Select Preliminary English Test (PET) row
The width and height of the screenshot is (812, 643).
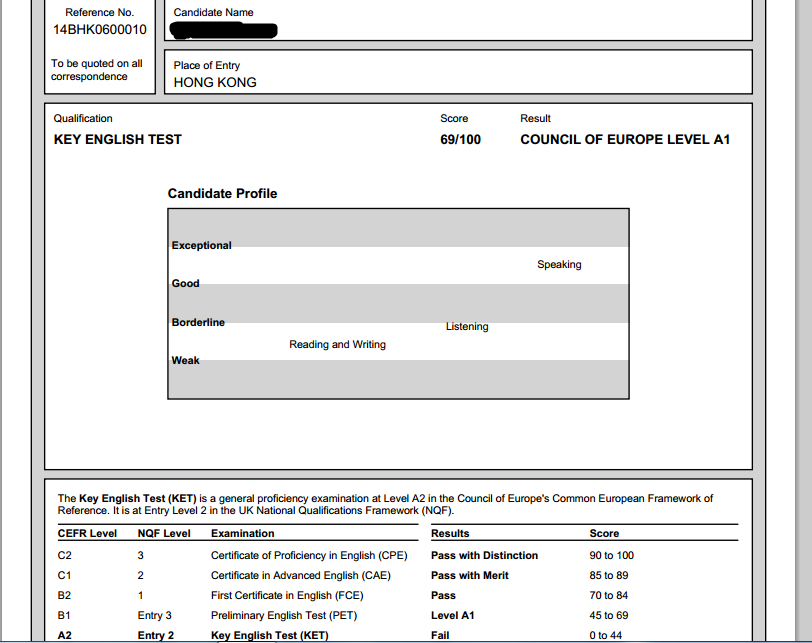(284, 616)
